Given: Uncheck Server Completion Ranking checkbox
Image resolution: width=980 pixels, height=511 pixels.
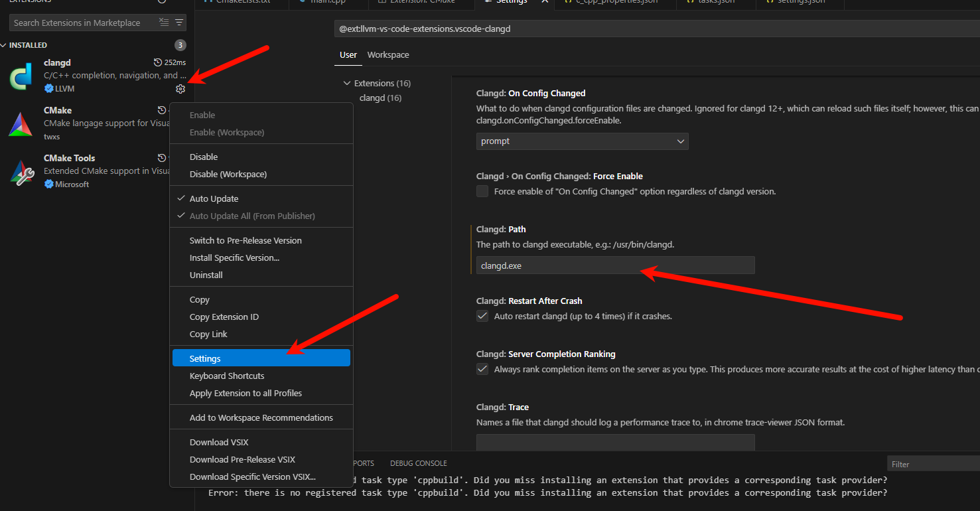Looking at the screenshot, I should pyautogui.click(x=482, y=369).
